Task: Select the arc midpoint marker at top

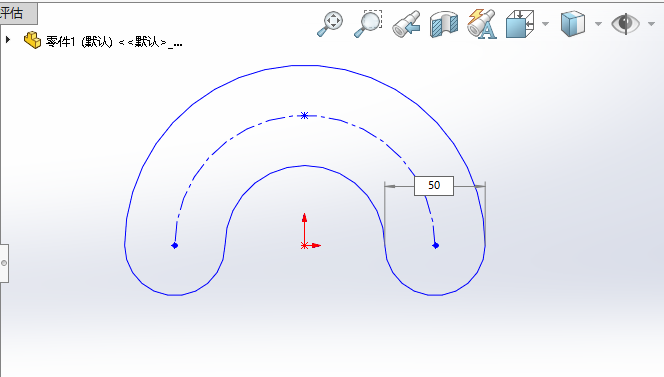Action: [304, 115]
